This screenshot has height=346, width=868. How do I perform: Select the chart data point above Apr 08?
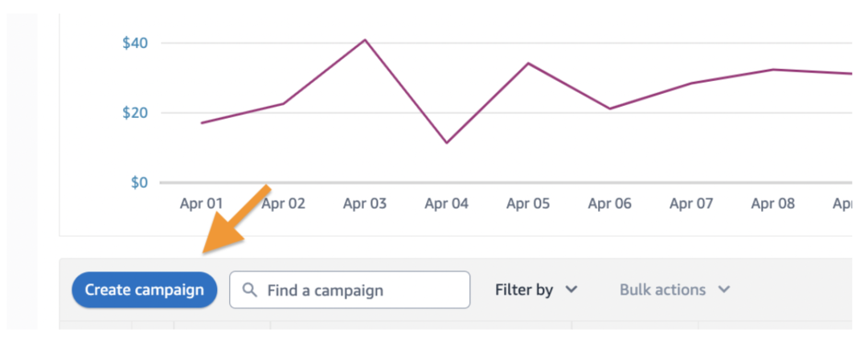click(x=773, y=70)
